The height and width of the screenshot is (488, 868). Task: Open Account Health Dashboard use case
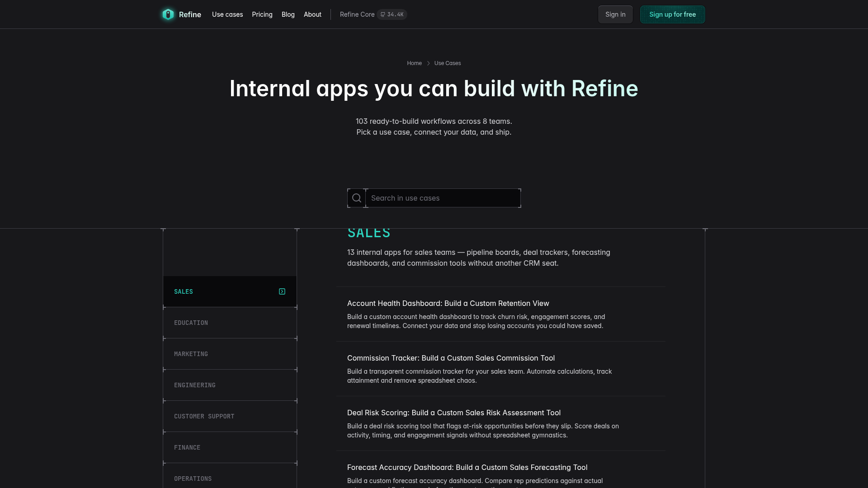point(448,303)
